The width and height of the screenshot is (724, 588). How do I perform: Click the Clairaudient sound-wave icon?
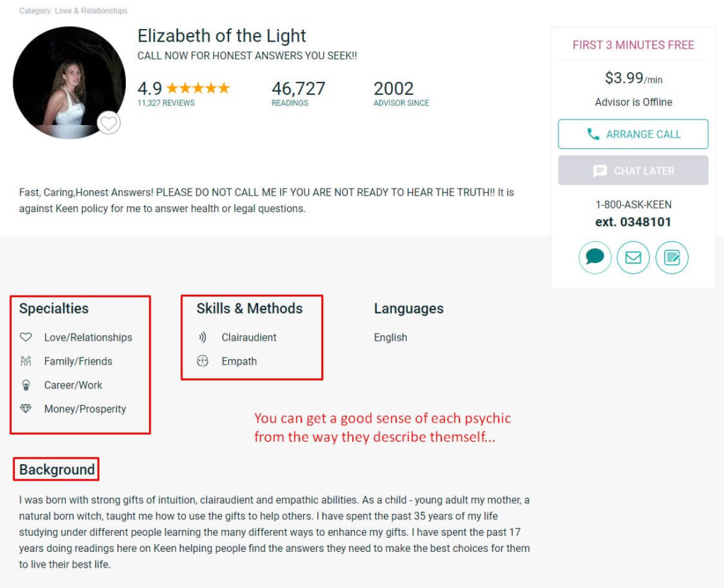click(202, 337)
